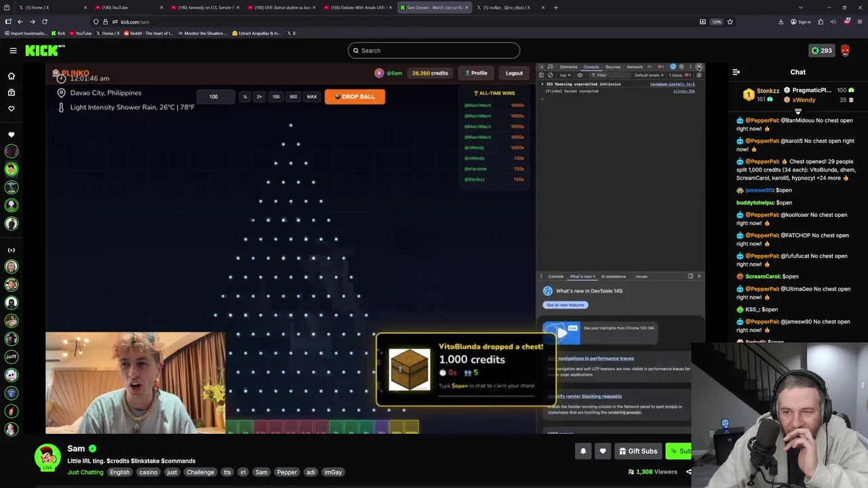Click the English tag

[119, 472]
